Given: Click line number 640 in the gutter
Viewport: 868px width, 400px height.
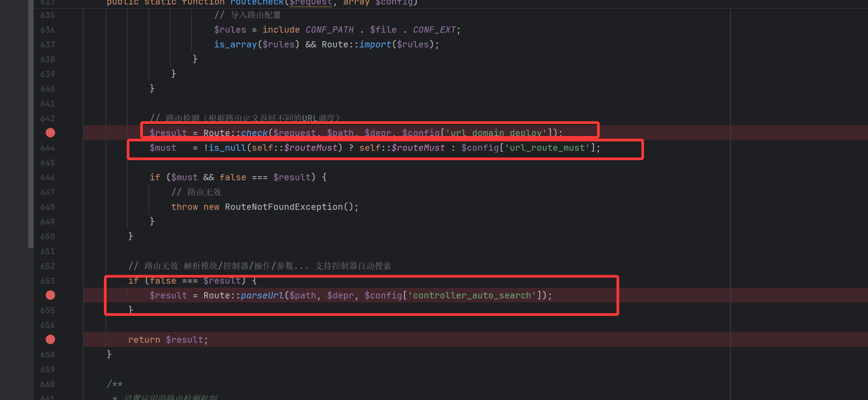Looking at the screenshot, I should pos(47,89).
